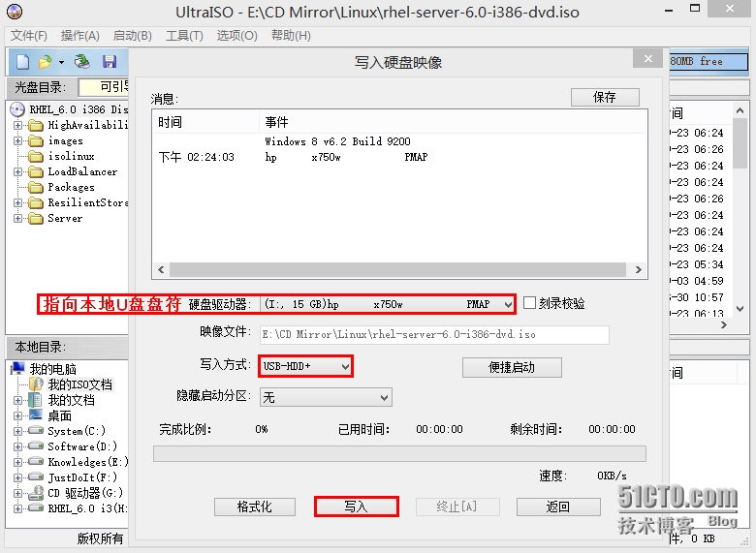Click the UltraISO application icon in title bar
The height and width of the screenshot is (553, 756).
(15, 12)
